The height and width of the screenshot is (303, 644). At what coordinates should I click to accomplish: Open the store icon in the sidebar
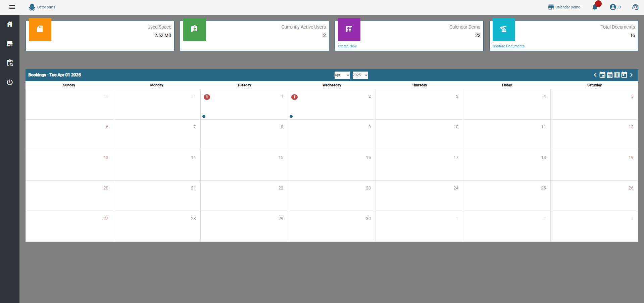pos(10,44)
